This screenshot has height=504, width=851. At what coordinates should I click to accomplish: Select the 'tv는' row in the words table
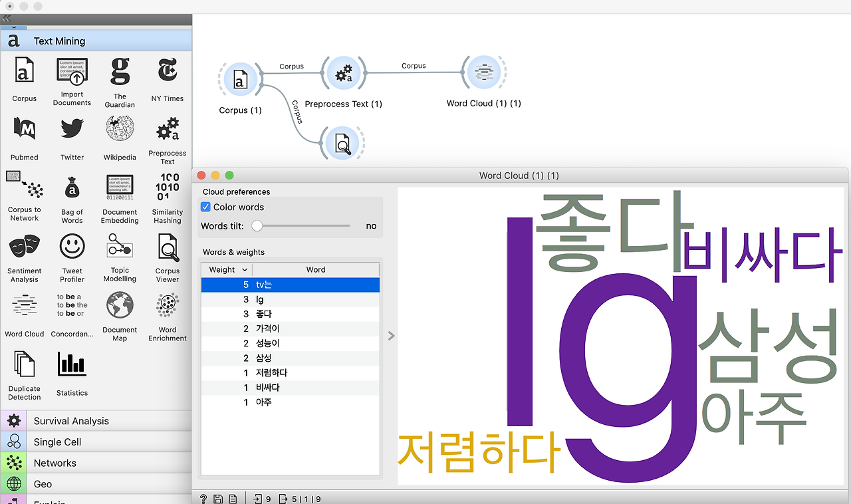(291, 285)
